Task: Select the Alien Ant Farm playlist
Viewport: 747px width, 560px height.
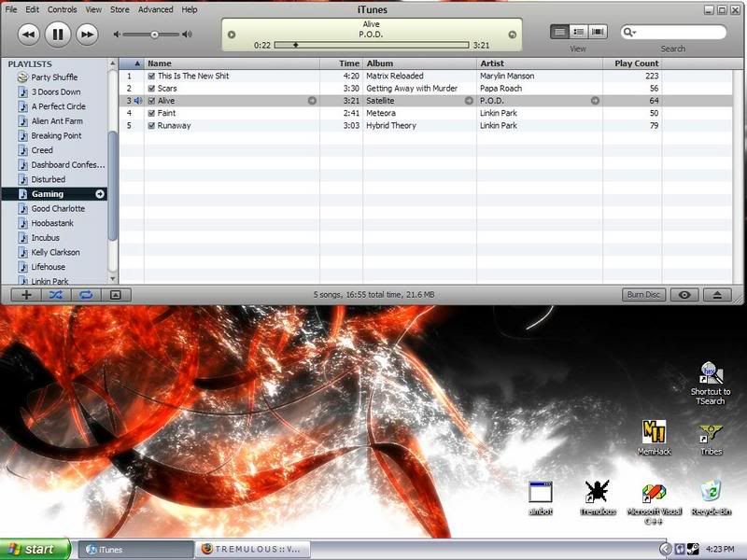Action: click(x=57, y=121)
